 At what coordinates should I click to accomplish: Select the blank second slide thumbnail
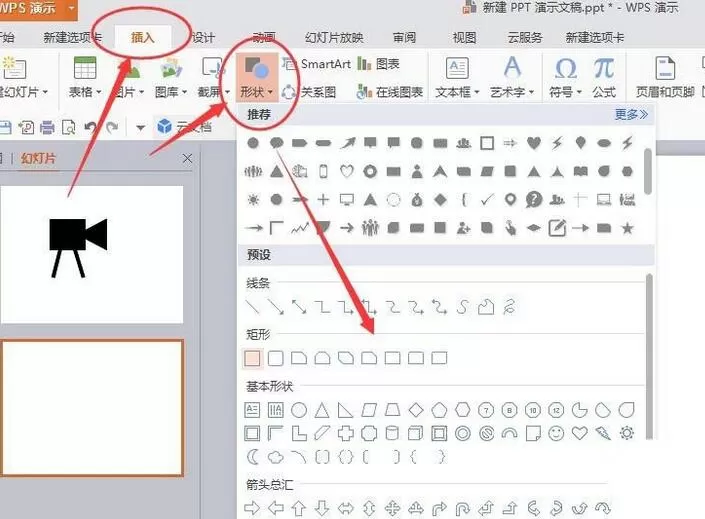point(92,408)
